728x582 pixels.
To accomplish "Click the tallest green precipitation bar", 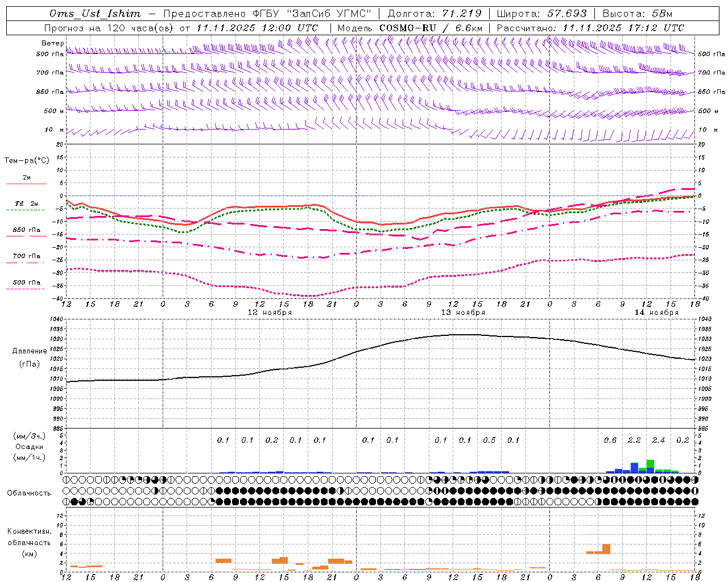I will [x=650, y=464].
